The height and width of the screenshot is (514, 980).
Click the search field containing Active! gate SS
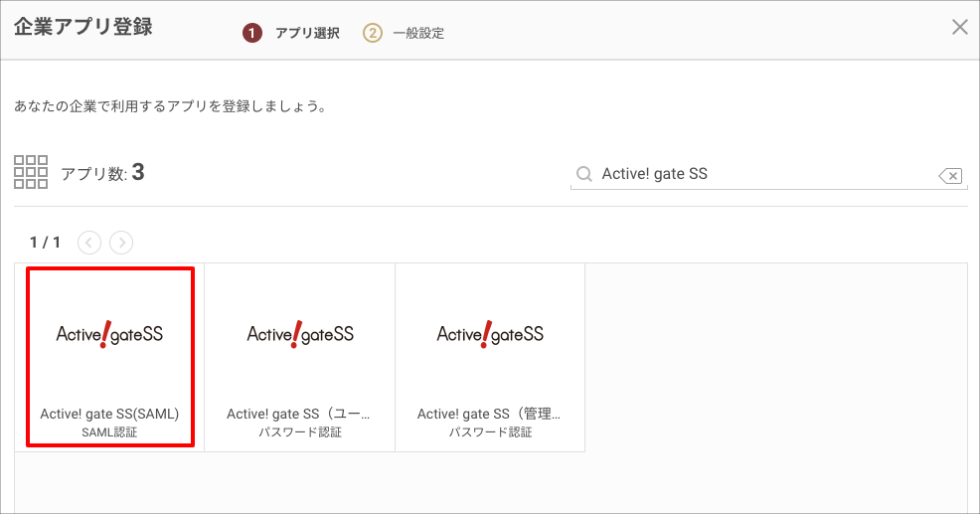[x=768, y=174]
